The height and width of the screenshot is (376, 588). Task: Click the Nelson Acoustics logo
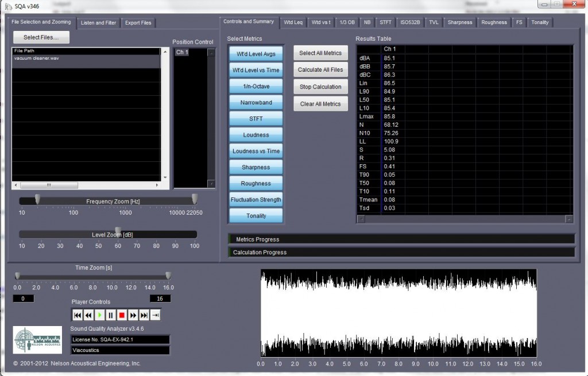click(37, 340)
